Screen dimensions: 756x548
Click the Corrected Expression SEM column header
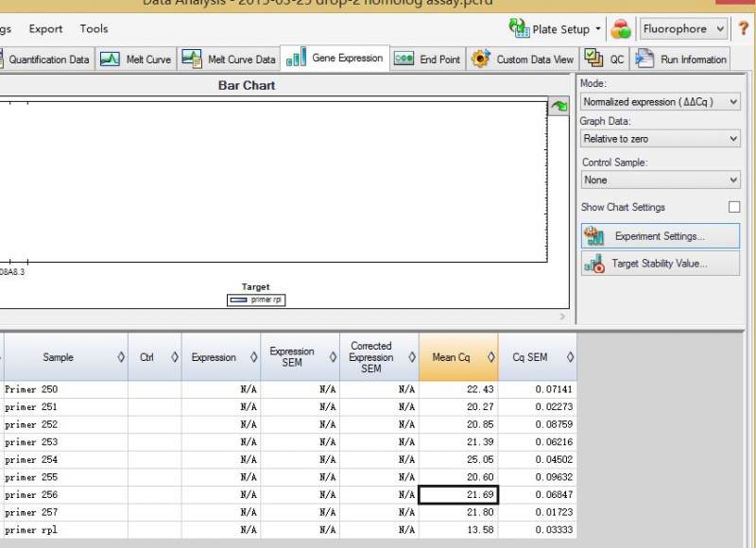[x=379, y=357]
